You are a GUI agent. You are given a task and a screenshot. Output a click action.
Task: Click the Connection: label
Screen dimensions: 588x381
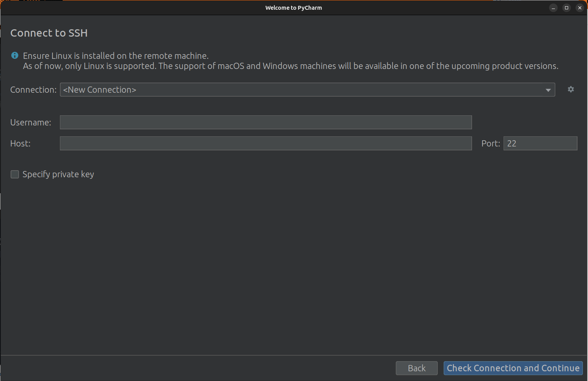point(33,90)
